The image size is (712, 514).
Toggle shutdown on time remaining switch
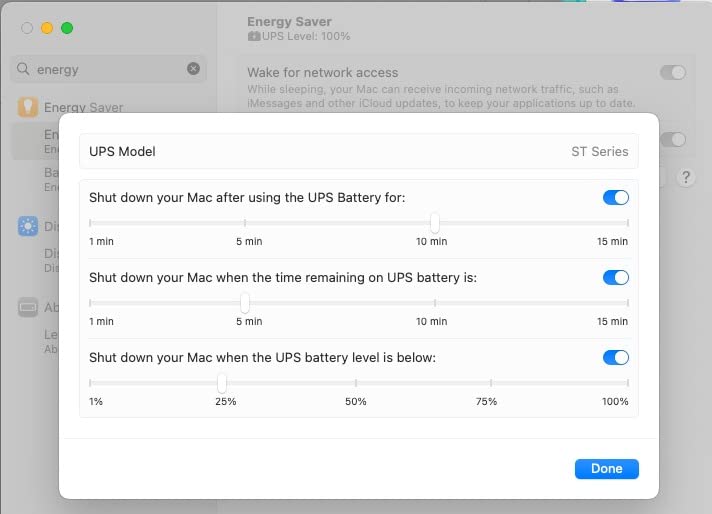pos(616,277)
